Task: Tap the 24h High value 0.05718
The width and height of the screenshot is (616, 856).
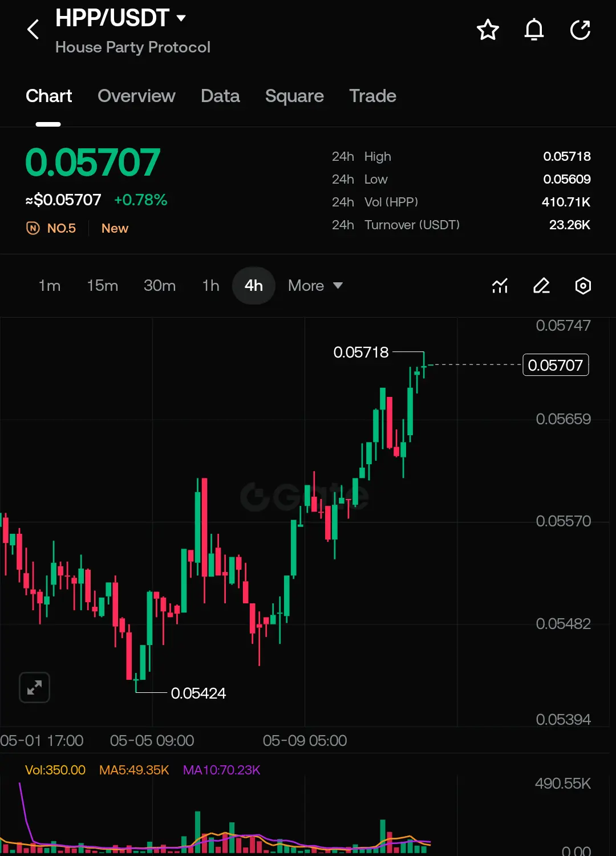Action: coord(567,156)
